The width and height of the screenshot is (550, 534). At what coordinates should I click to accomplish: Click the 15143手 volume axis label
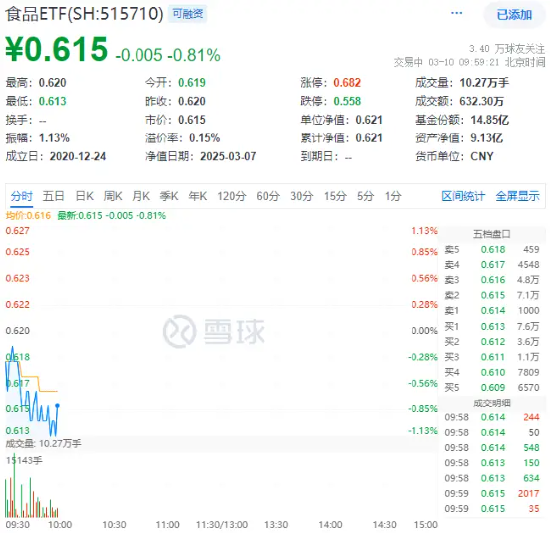(x=24, y=460)
